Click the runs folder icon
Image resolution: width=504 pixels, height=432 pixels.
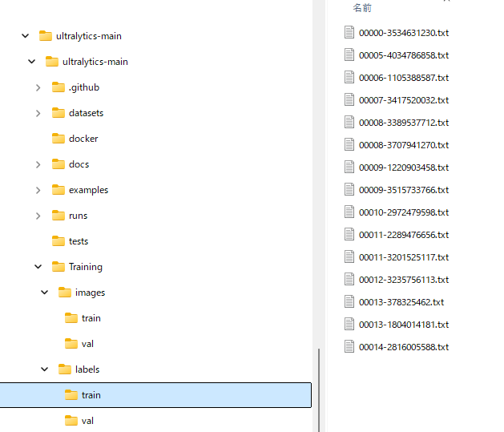click(x=58, y=216)
